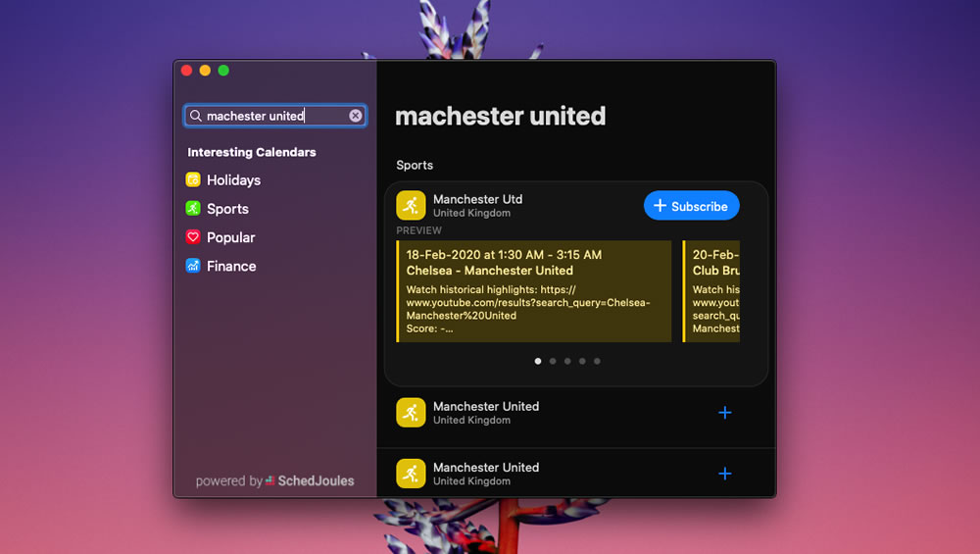980x554 pixels.
Task: Click the YouTube highlights link text in preview
Action: [x=528, y=303]
